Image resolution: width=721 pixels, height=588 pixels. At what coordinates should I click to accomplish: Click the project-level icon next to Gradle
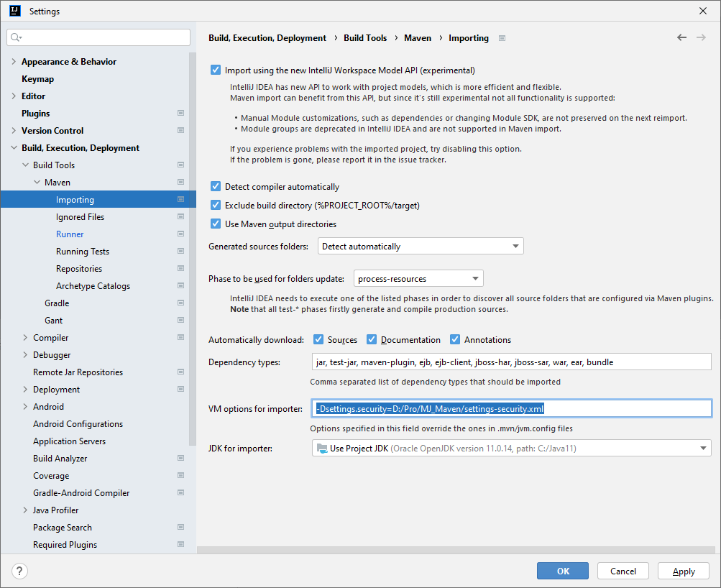[180, 303]
